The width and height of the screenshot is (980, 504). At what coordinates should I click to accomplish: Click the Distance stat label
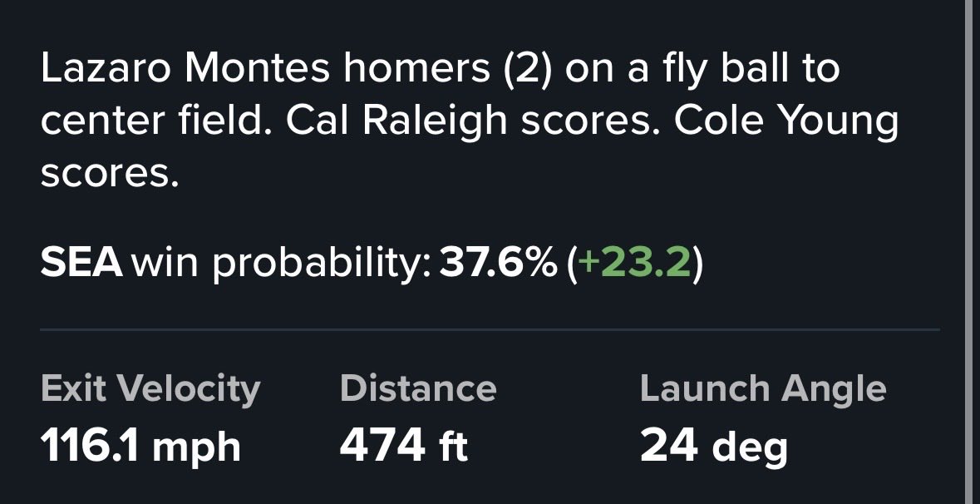(418, 388)
